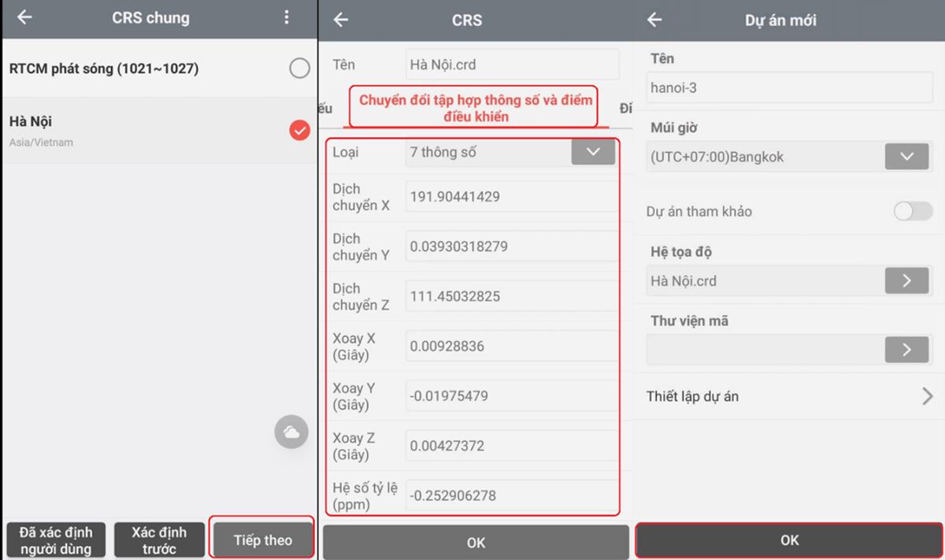This screenshot has width=945, height=560.
Task: Open the Múi giờ timezone dropdown
Action: [x=906, y=157]
